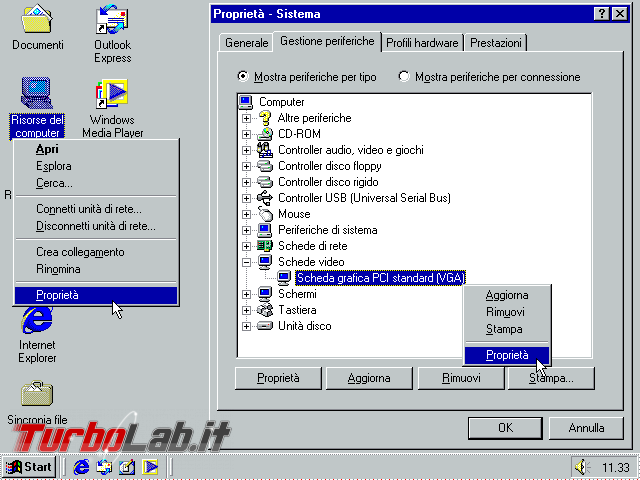Expand the Controller USB node
Image resolution: width=640 pixels, height=480 pixels.
tap(246, 198)
